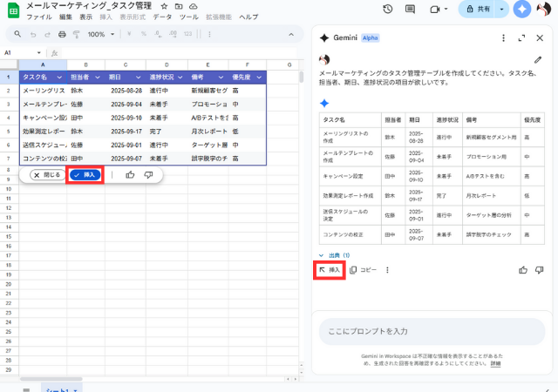Thumbs down the Gemini response

(540, 270)
